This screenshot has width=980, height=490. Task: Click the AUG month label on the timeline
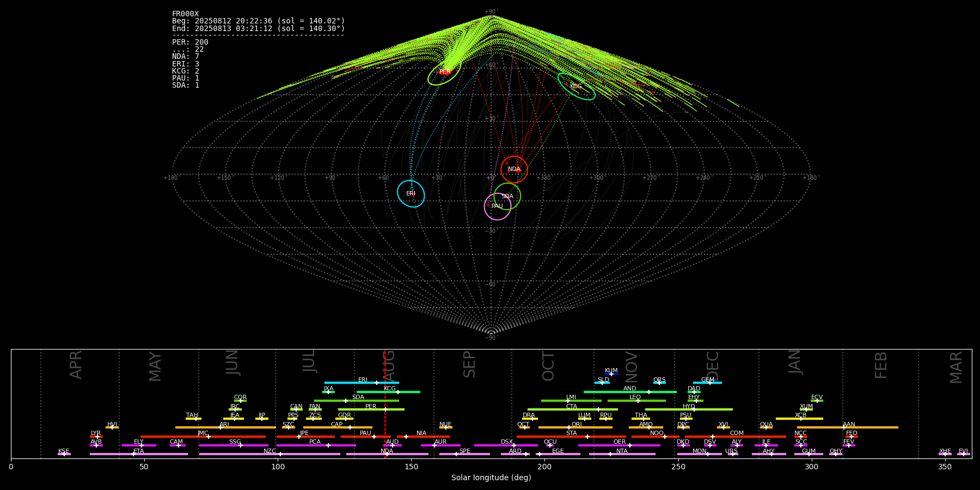point(389,365)
